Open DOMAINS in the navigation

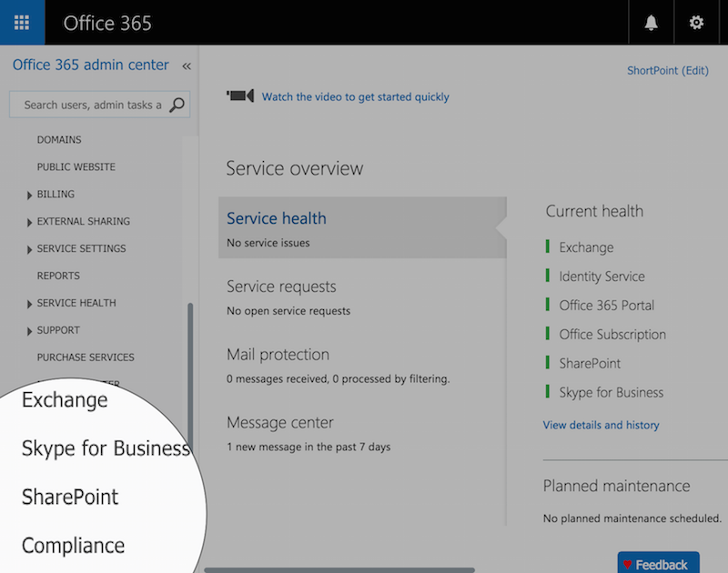pos(59,140)
